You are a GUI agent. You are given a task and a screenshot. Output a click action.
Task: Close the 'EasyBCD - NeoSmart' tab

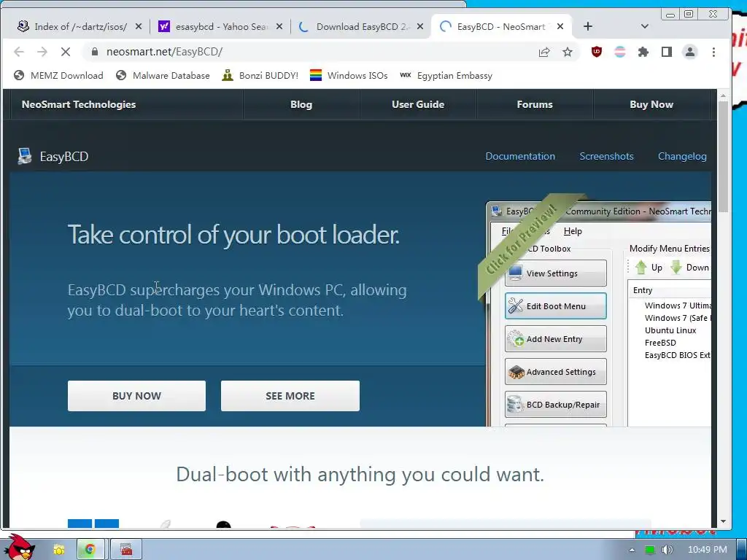[560, 26]
